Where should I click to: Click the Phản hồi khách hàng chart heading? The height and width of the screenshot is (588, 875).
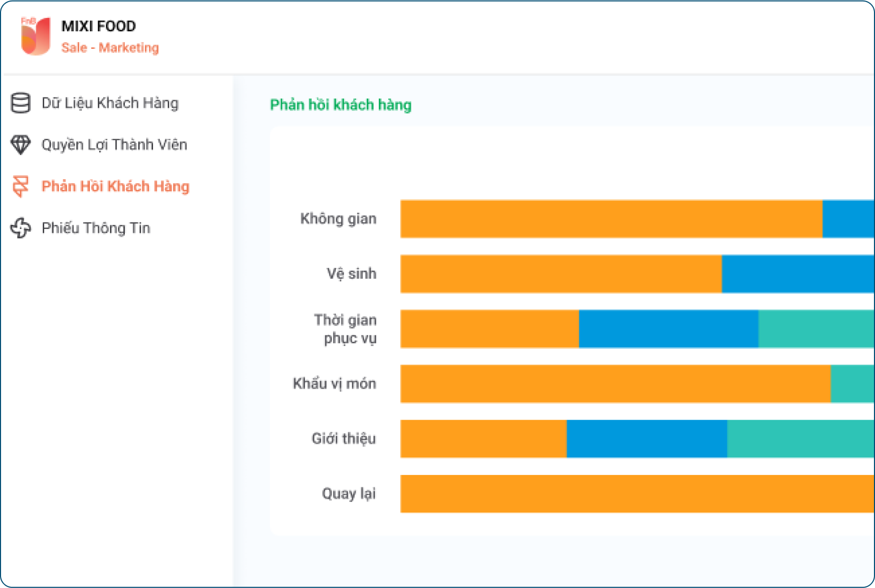coord(341,105)
